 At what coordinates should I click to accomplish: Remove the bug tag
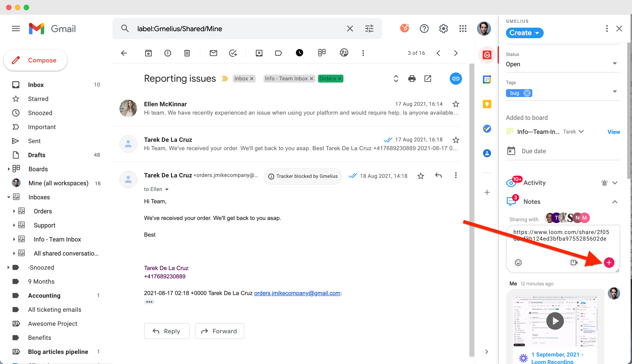527,93
